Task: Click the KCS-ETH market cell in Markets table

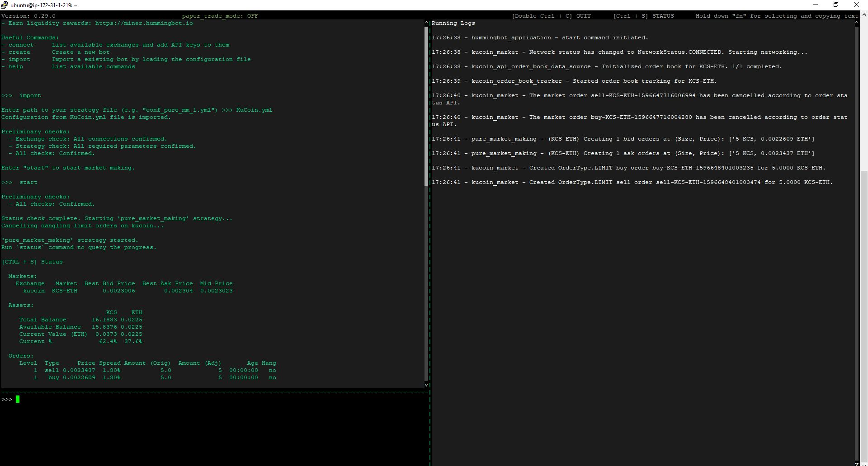Action: click(x=64, y=291)
